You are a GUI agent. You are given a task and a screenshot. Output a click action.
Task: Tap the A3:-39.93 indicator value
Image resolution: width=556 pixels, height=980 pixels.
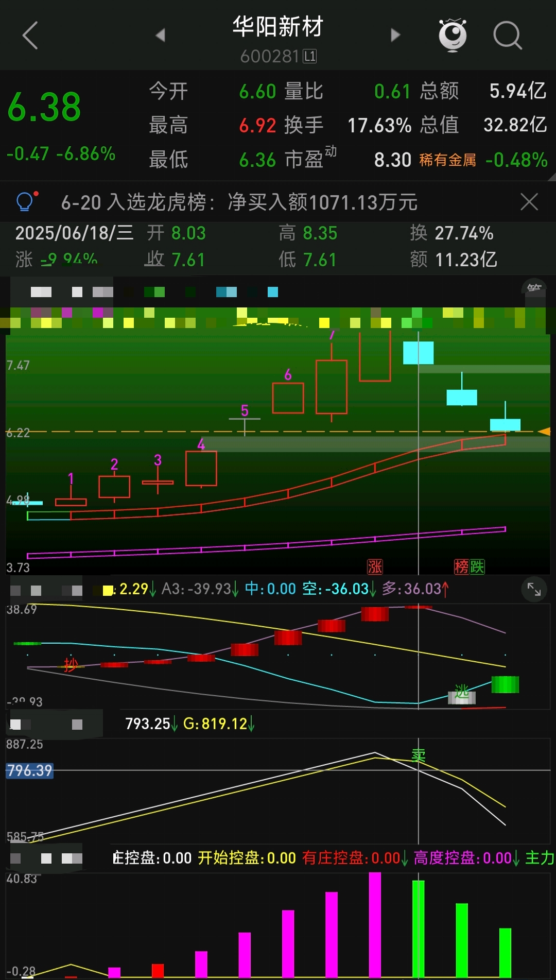[x=200, y=589]
